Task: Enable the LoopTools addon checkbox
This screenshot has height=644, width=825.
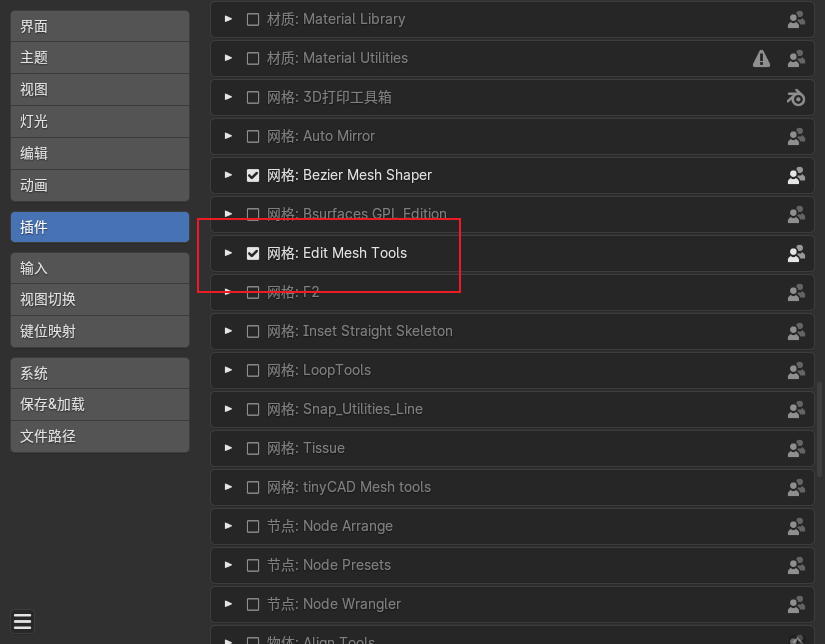Action: (x=253, y=370)
